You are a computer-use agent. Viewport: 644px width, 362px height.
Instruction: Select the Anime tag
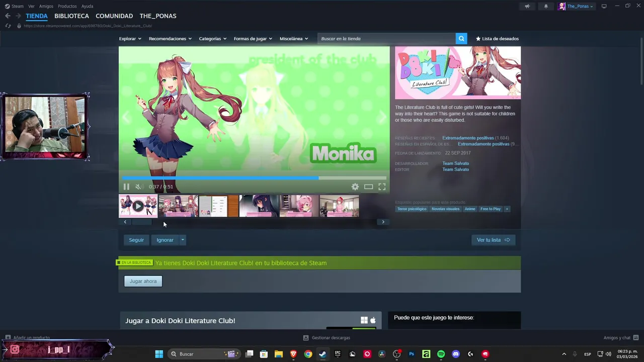click(x=470, y=209)
